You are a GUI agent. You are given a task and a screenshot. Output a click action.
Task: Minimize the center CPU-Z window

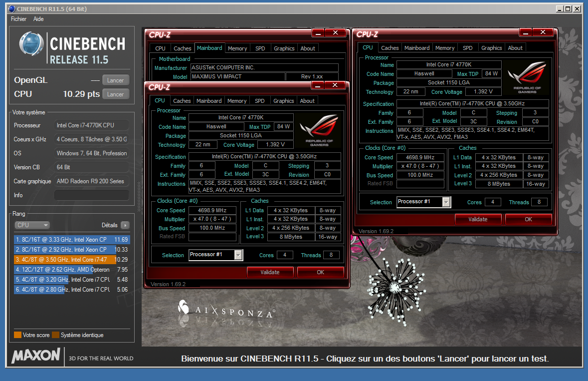(x=318, y=85)
